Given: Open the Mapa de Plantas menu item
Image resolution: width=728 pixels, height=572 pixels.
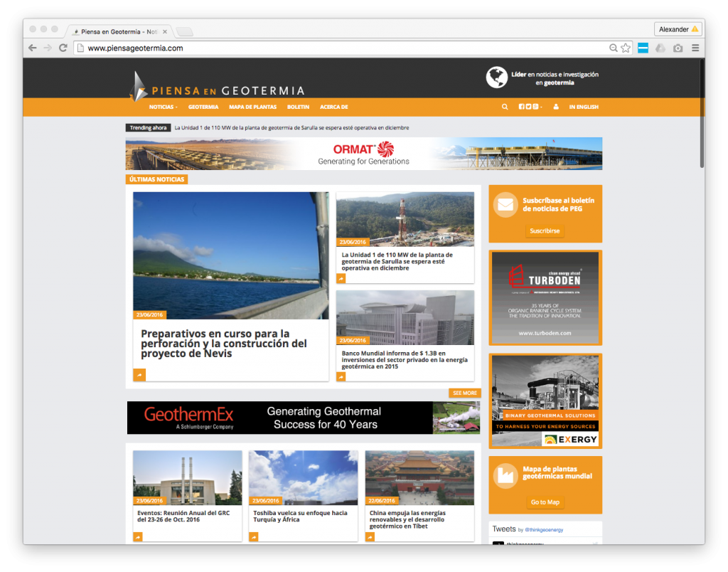Looking at the screenshot, I should (252, 107).
